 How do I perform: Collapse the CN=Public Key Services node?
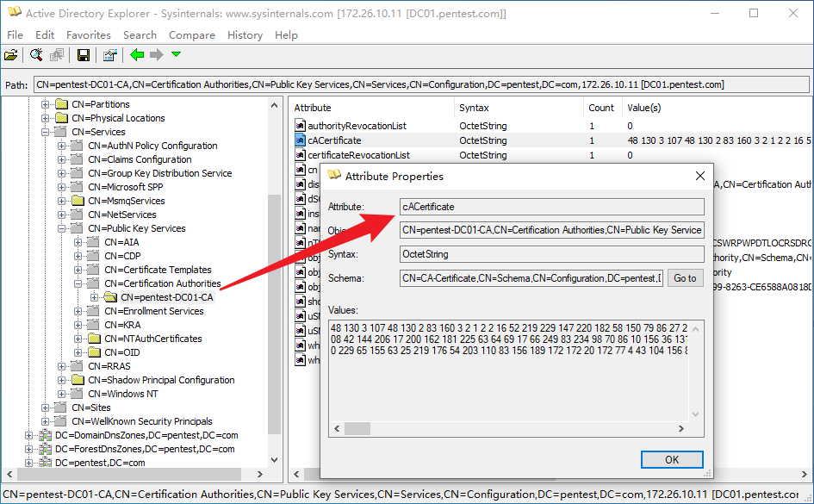tap(61, 228)
